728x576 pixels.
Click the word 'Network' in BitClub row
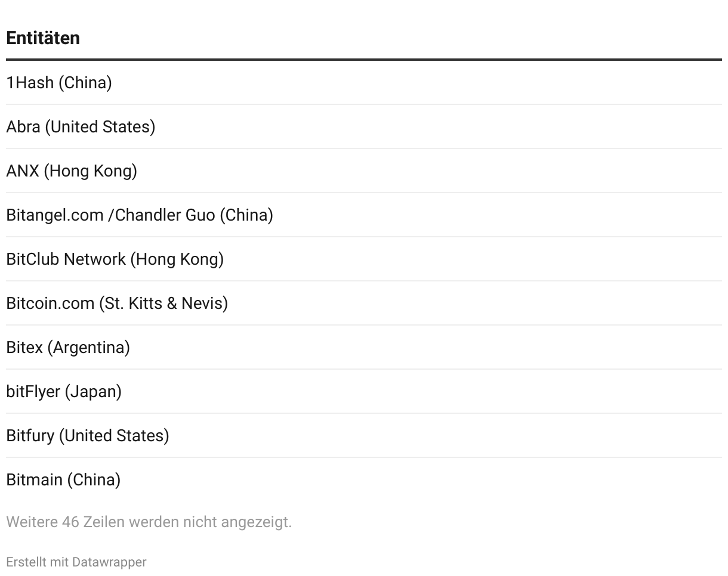95,259
